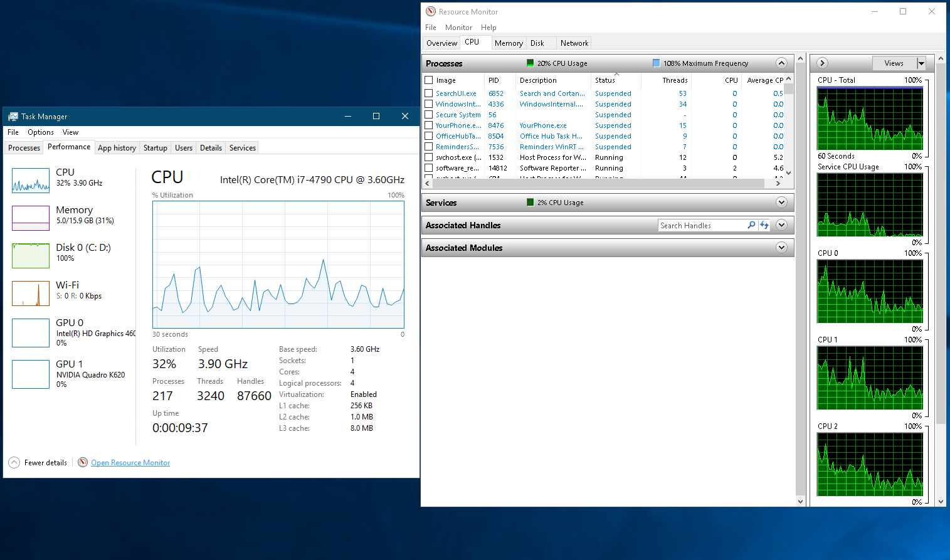
Task: Switch to the Memory tab in Resource Monitor
Action: click(509, 43)
